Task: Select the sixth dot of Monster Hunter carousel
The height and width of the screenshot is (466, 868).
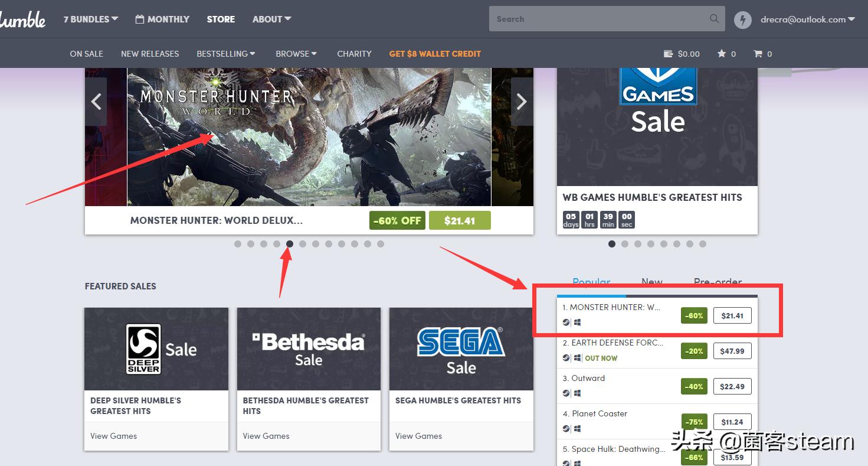Action: tap(303, 244)
